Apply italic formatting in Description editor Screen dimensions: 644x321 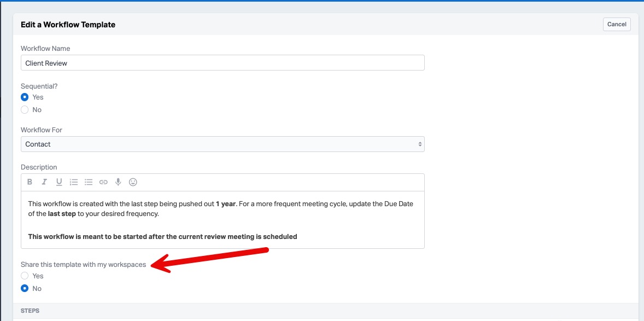click(x=44, y=182)
